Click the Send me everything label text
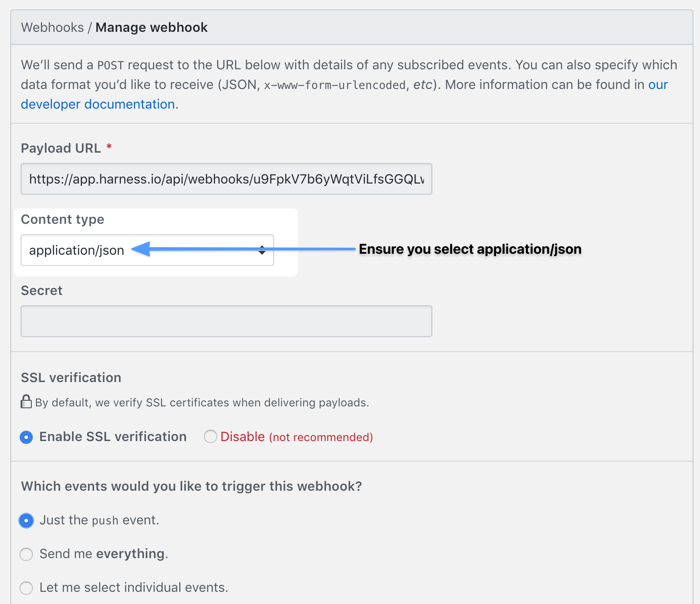Screen dimensions: 700x604 click(104, 554)
